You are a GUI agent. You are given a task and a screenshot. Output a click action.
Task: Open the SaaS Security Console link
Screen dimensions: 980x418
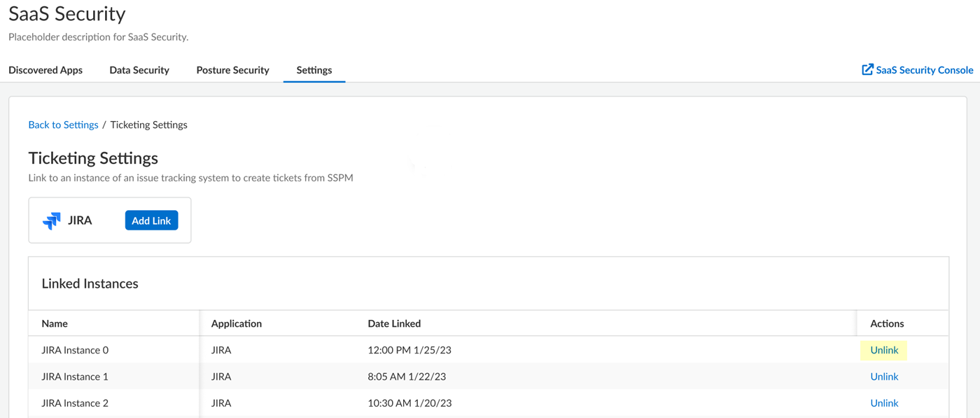point(924,70)
